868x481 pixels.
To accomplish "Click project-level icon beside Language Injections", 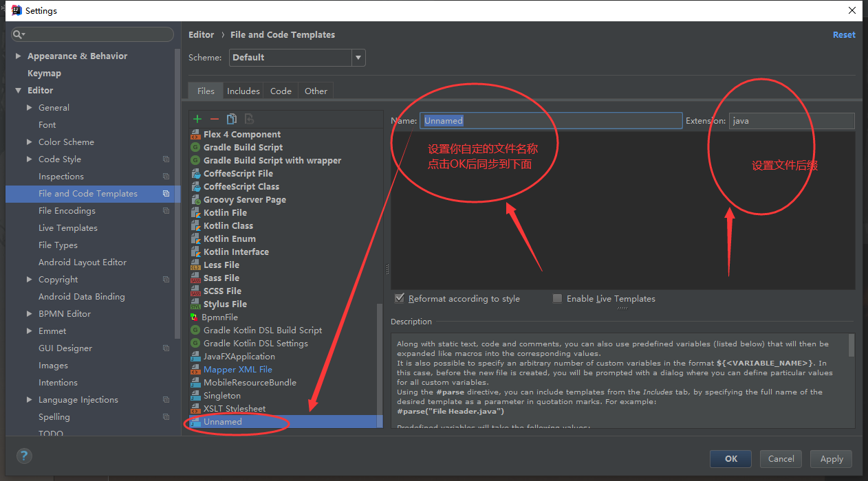I will pyautogui.click(x=166, y=400).
